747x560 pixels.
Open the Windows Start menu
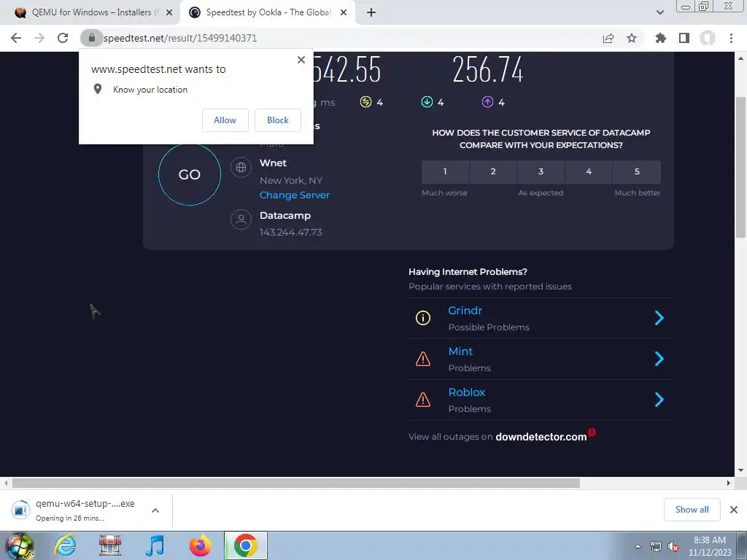[x=20, y=546]
